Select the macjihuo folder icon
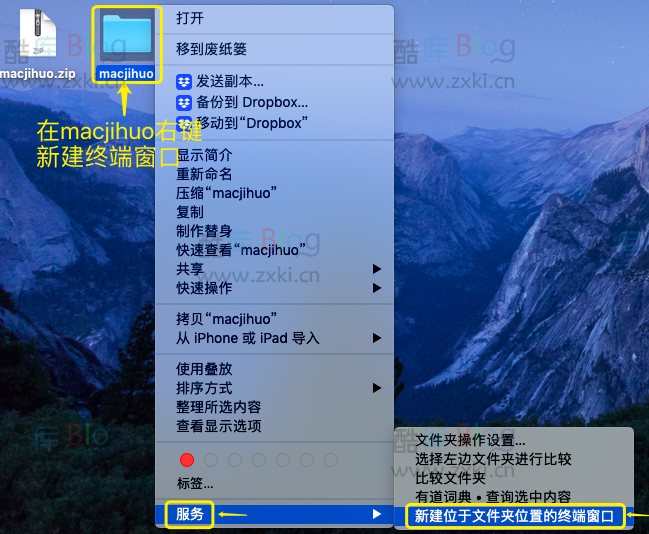This screenshot has width=649, height=534. point(127,36)
